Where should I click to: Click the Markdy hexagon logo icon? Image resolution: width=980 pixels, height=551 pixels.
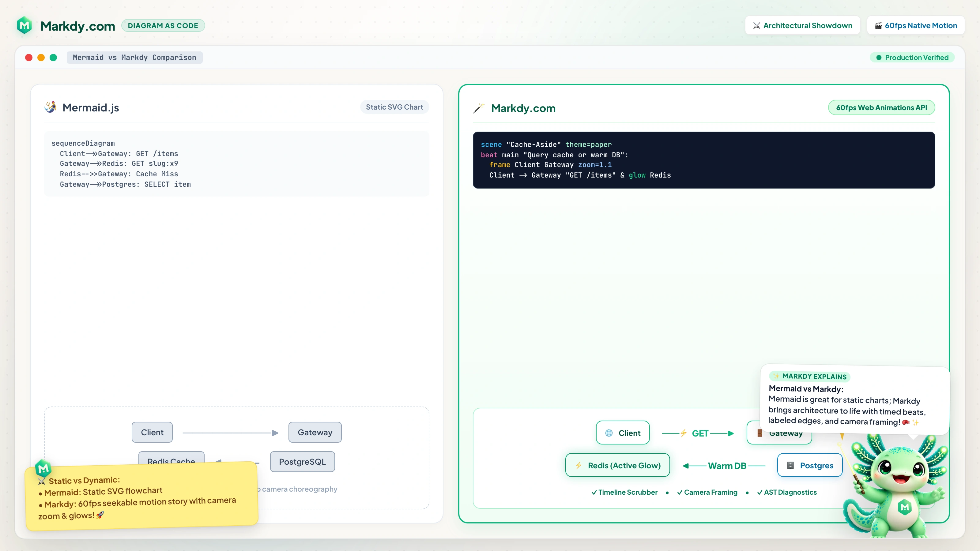25,25
